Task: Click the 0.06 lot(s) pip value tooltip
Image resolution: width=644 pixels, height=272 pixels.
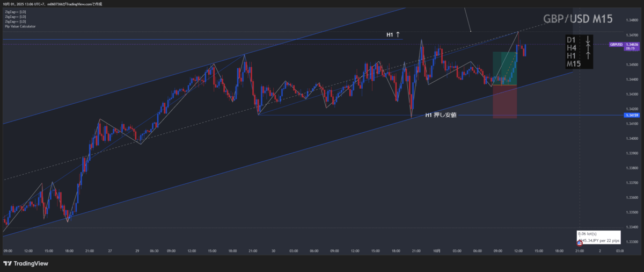Action: 590,237
